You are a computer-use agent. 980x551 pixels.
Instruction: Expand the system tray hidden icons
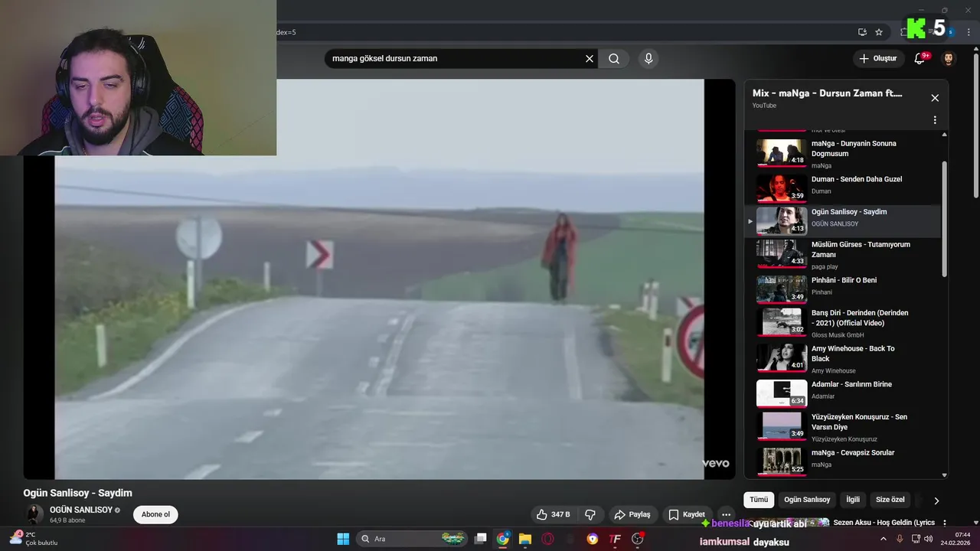tap(883, 539)
